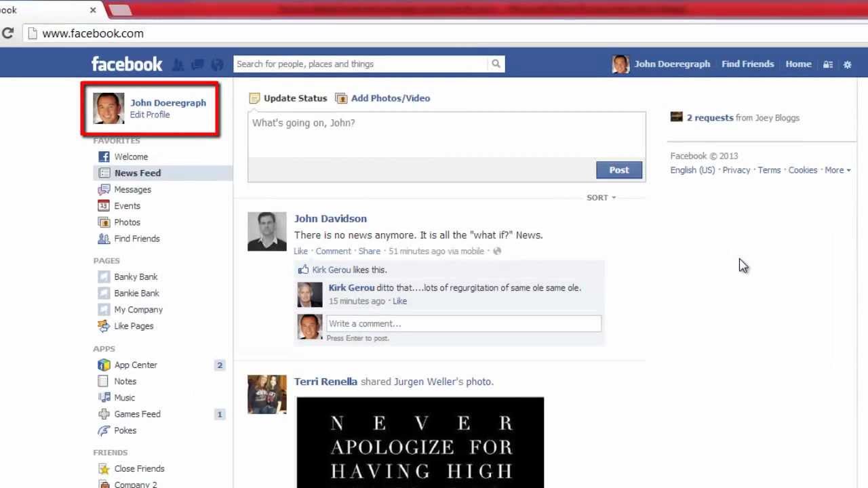The width and height of the screenshot is (868, 488).
Task: Click the Like Pages icon
Action: (104, 326)
